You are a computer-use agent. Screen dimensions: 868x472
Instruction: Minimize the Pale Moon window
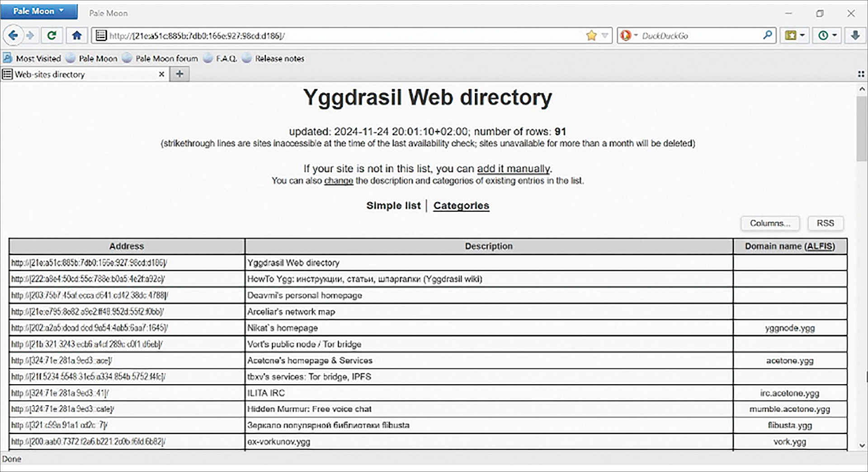789,13
